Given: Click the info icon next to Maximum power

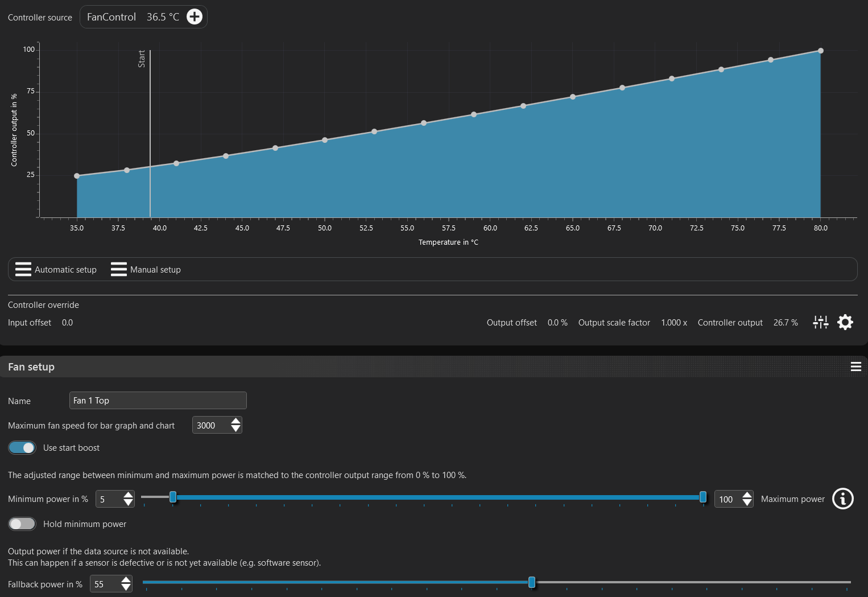Looking at the screenshot, I should click(842, 499).
